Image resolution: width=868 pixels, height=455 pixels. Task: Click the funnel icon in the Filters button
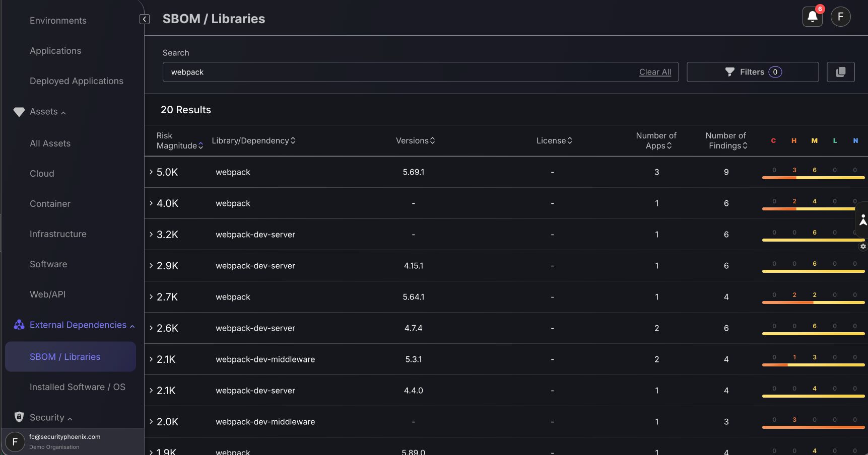pyautogui.click(x=729, y=71)
